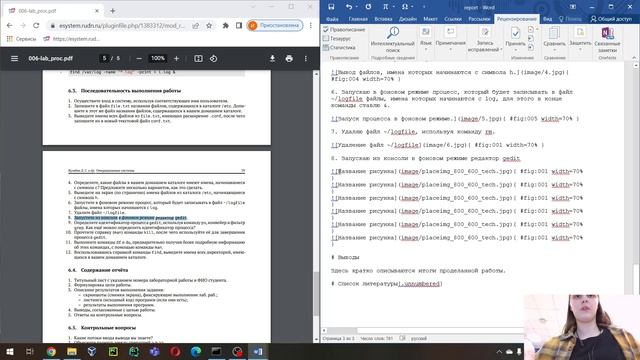Open the Тезаурус thesaurus
Viewport: 640px width, 360px height.
(x=337, y=38)
